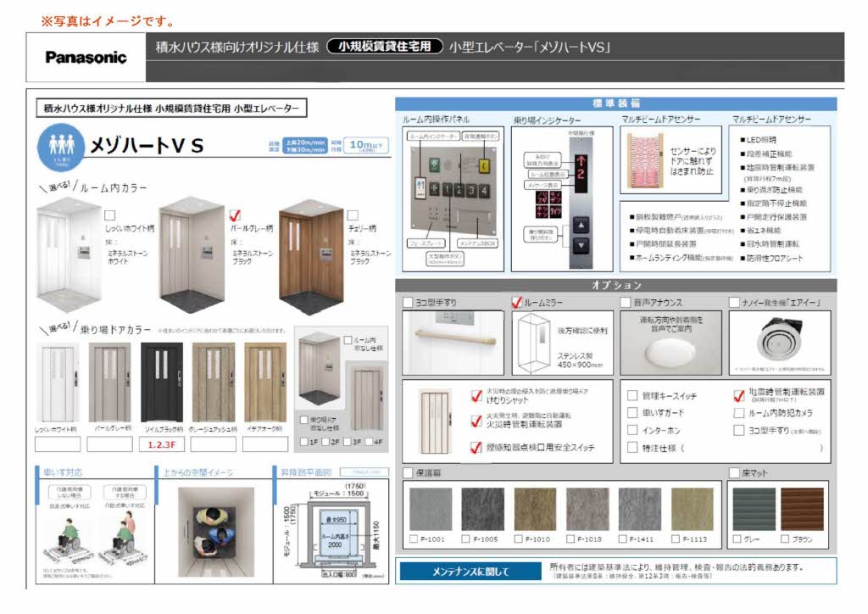Check the 2F floor box

(326, 442)
